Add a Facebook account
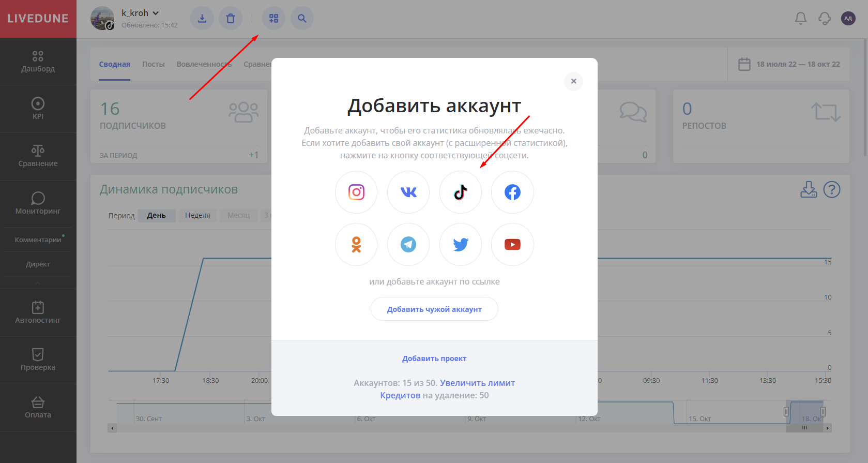 click(512, 192)
